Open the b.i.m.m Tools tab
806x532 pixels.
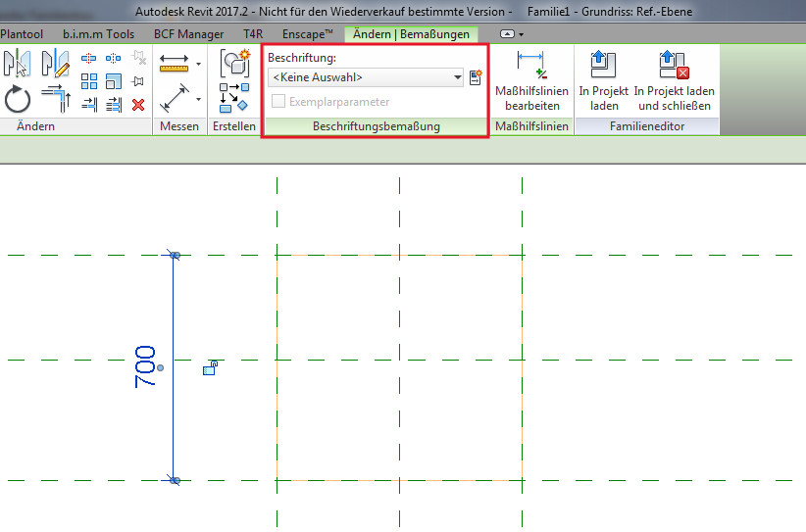click(x=99, y=34)
